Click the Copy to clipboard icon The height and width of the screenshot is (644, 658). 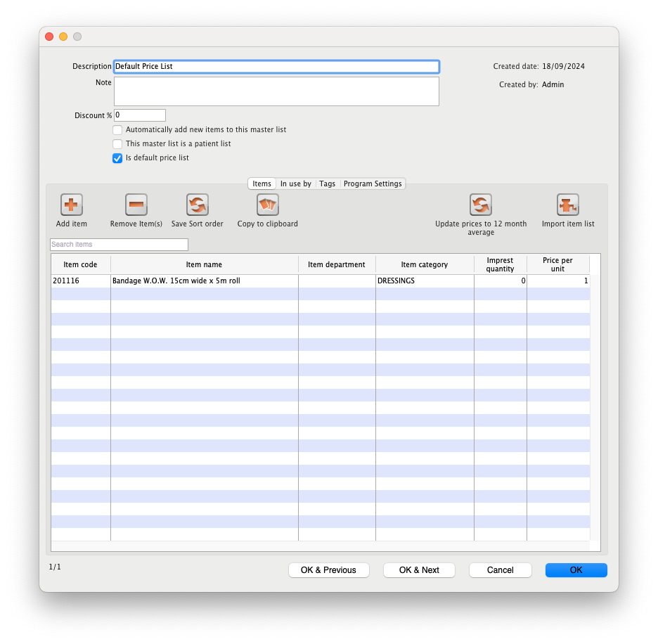coord(268,205)
